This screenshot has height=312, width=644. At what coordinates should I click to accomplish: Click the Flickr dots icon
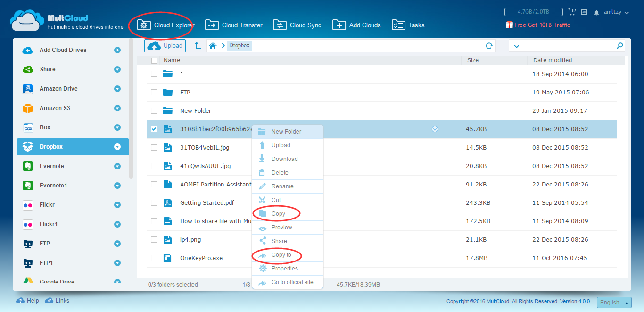28,205
